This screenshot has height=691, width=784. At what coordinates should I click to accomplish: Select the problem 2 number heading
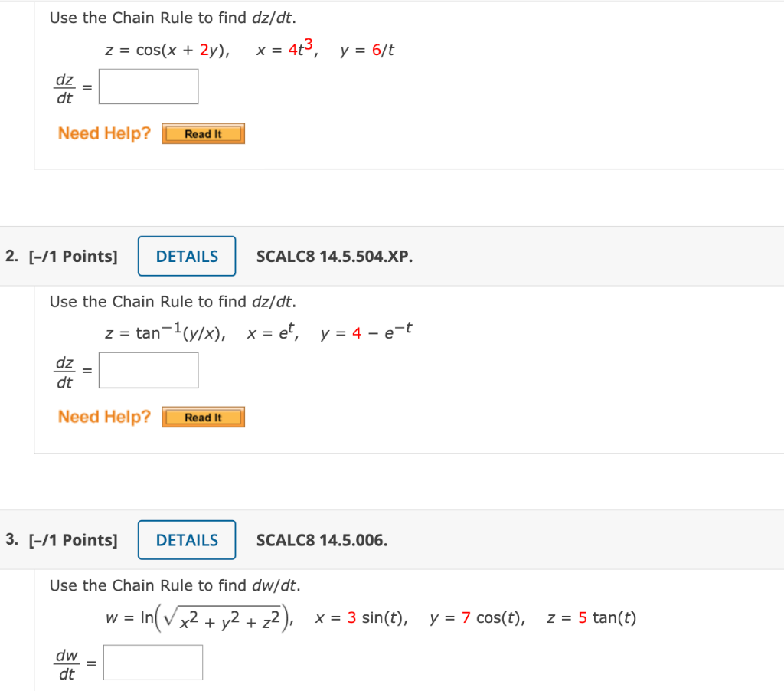click(10, 256)
